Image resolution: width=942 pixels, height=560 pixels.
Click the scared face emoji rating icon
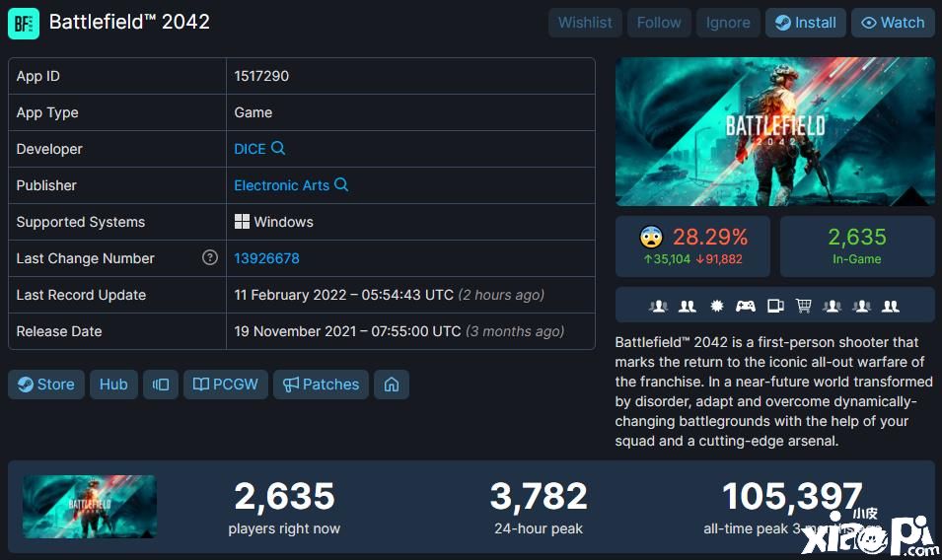coord(651,237)
